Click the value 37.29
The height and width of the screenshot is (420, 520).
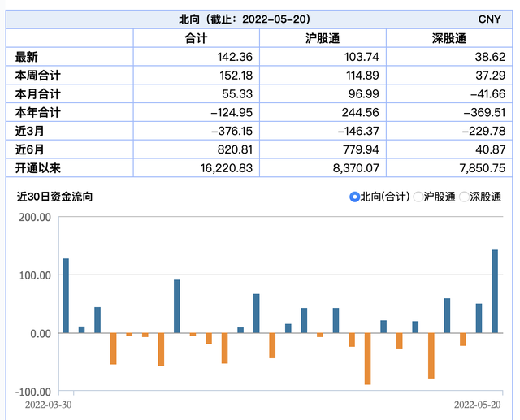tap(491, 76)
